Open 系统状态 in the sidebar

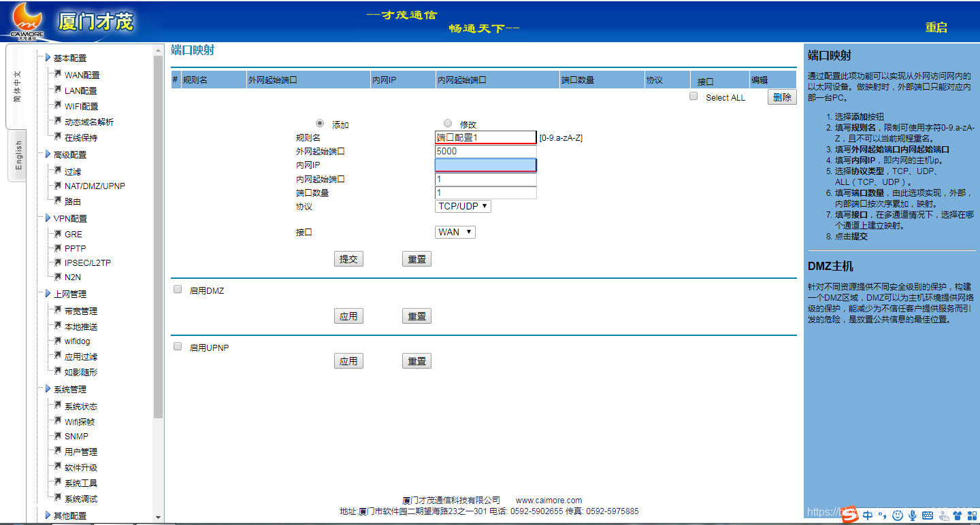pos(81,406)
